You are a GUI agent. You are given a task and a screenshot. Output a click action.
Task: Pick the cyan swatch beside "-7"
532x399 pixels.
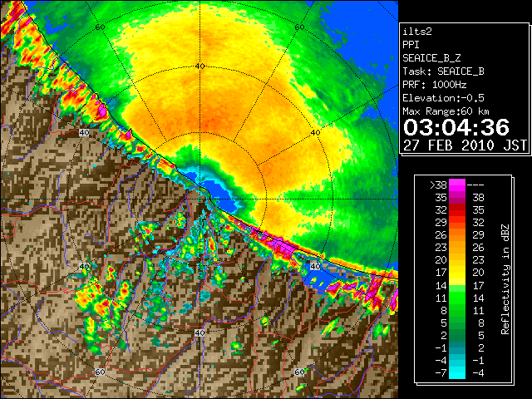coord(457,372)
